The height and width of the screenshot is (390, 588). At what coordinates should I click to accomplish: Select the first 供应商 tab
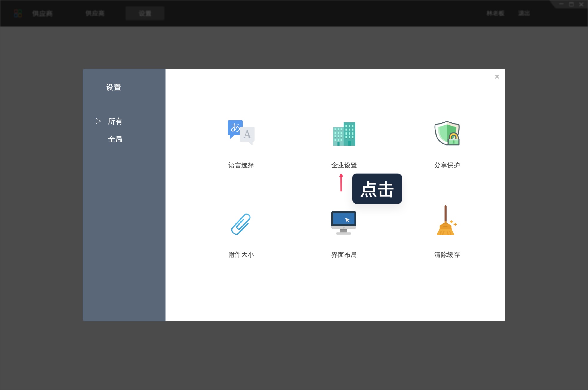[42, 13]
